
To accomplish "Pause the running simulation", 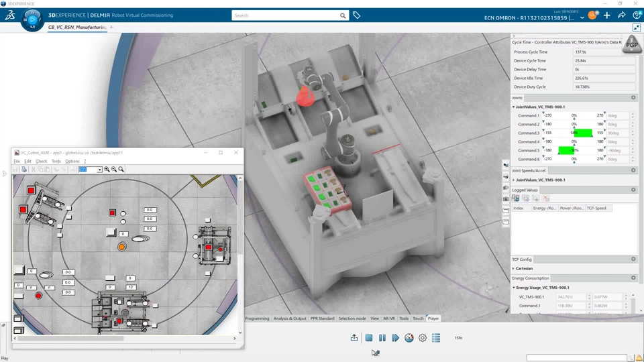I will tap(382, 338).
